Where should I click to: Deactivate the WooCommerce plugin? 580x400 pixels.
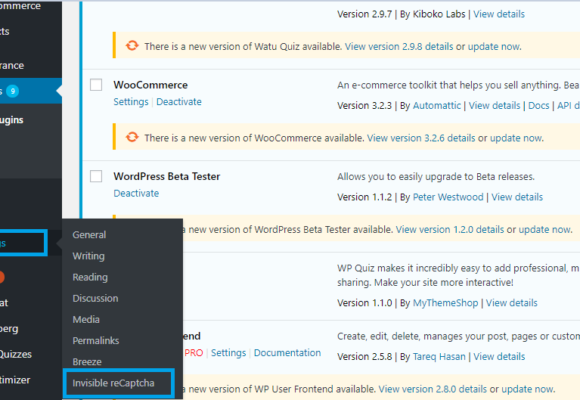[179, 101]
